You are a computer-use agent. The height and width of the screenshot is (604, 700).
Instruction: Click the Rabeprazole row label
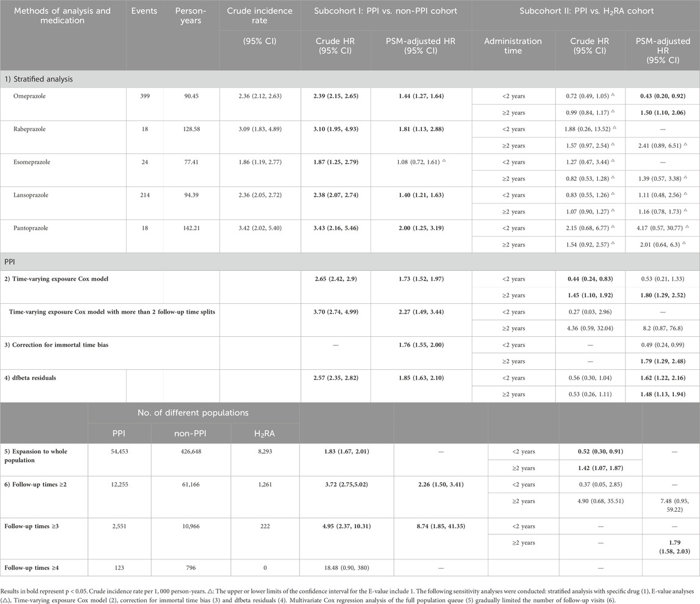[35, 128]
